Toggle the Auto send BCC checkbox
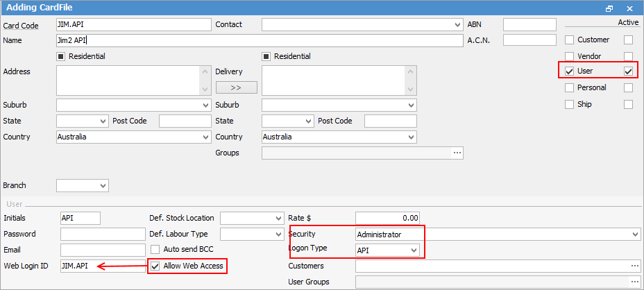The image size is (644, 290). point(155,249)
